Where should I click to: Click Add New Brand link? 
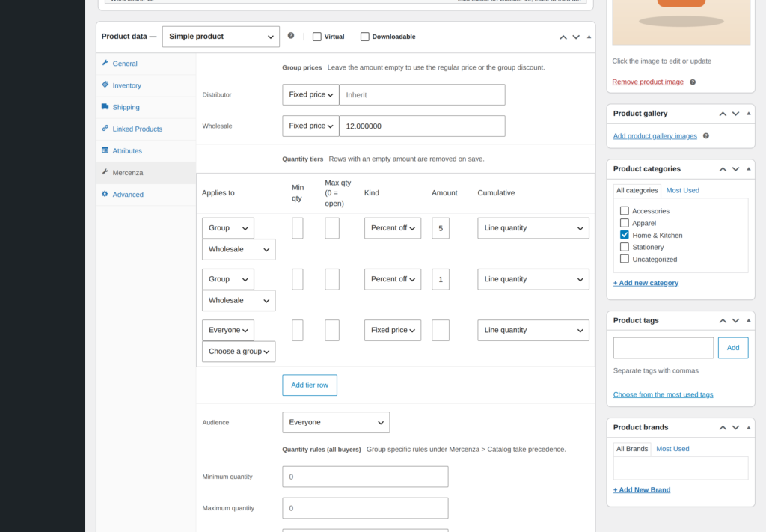[642, 489]
